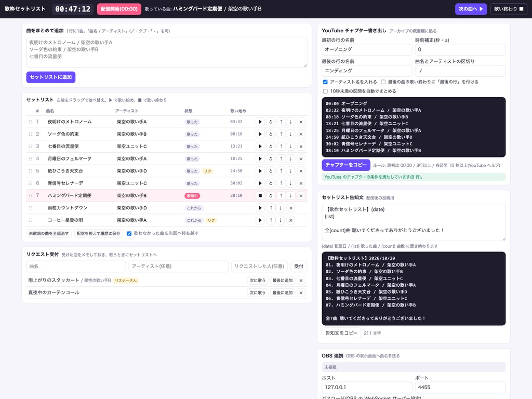This screenshot has width=532, height=399.
Task: Reset the ハミングバード定期便 start time
Action: tap(271, 195)
